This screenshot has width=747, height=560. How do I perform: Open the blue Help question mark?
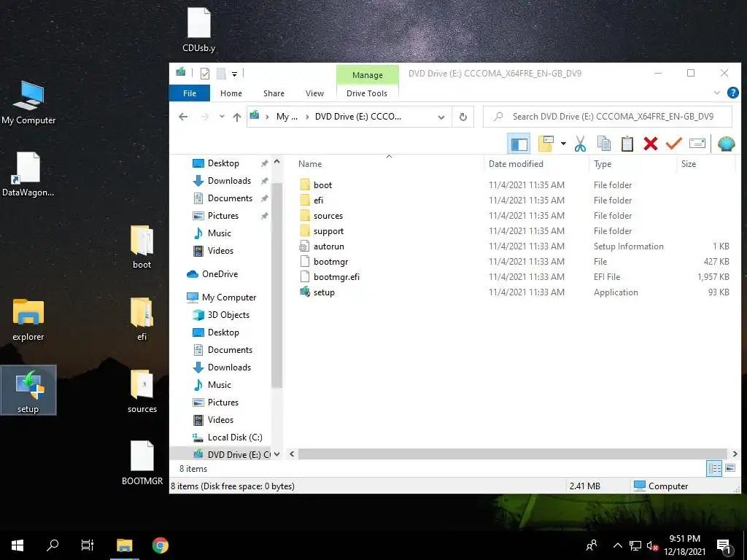732,93
